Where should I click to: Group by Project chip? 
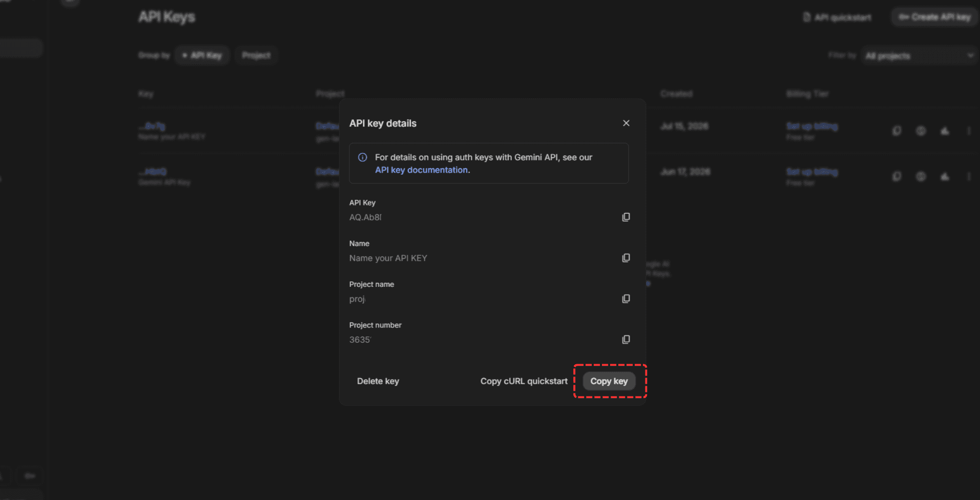point(256,55)
